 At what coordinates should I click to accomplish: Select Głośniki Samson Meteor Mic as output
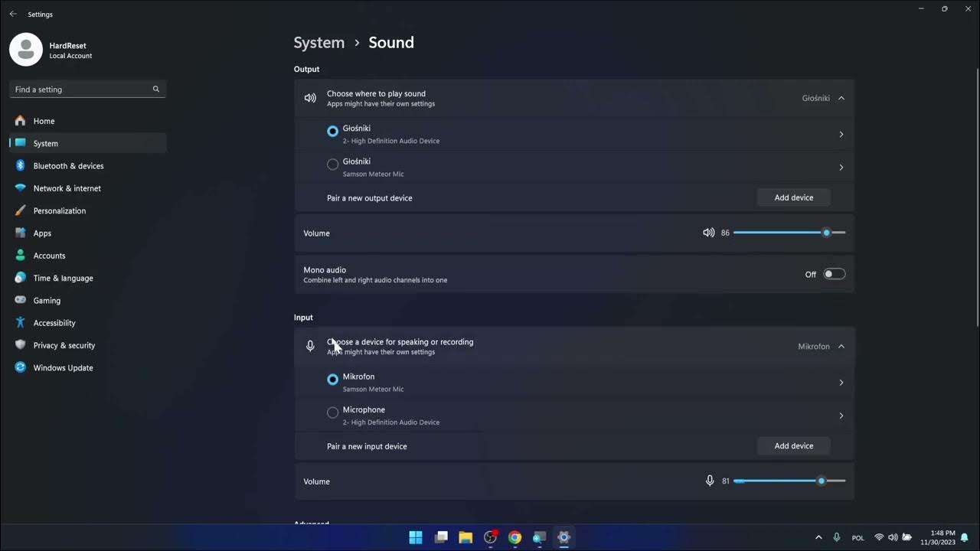coord(333,164)
